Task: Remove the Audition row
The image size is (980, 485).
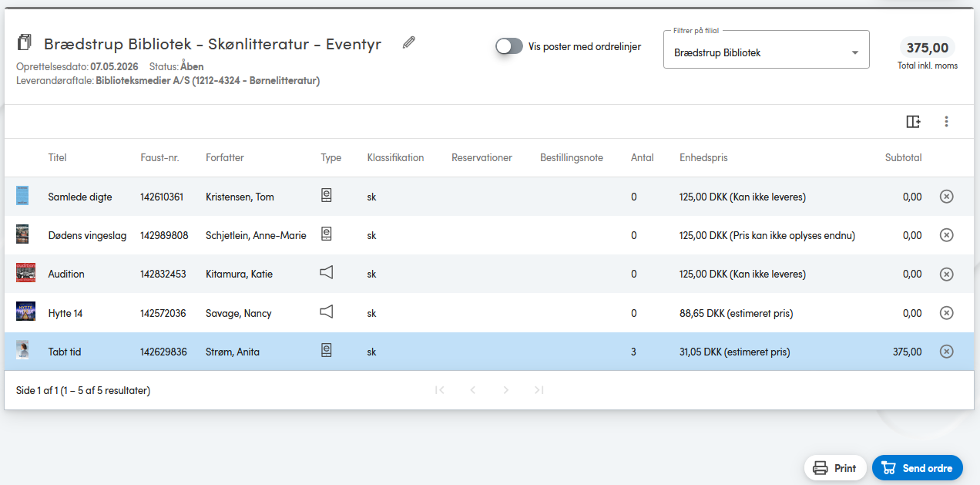Action: click(947, 274)
